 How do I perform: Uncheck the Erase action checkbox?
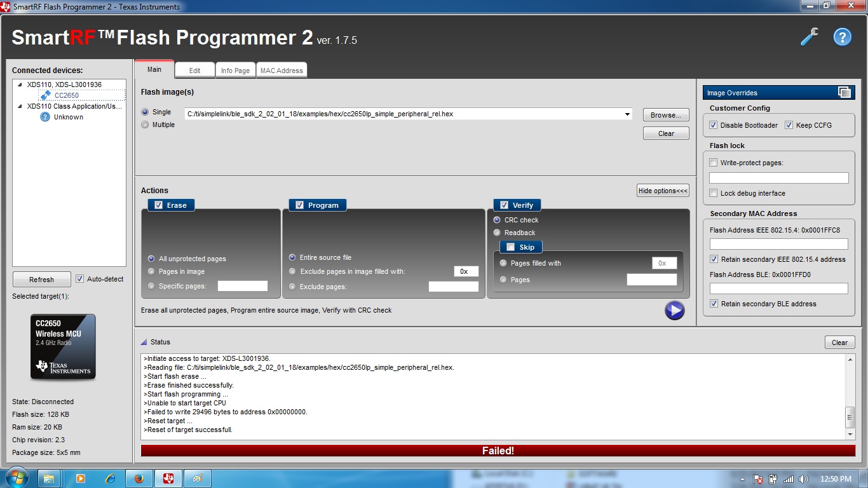tap(158, 205)
